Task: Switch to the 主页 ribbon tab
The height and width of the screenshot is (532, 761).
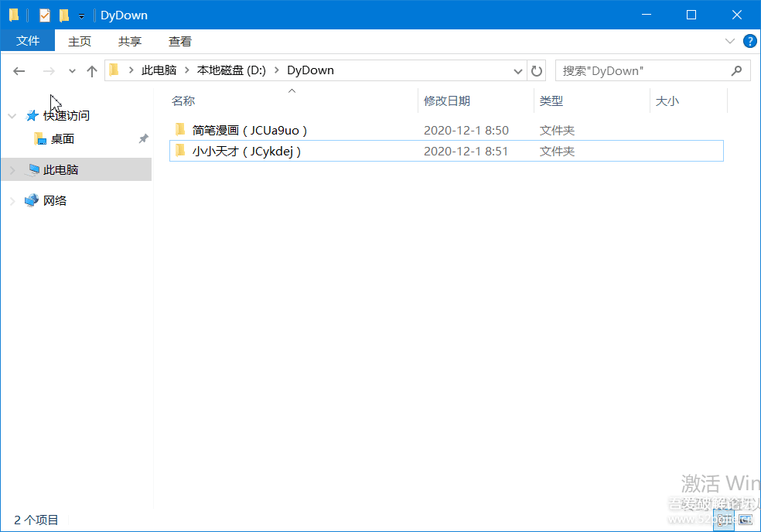Action: [x=80, y=41]
